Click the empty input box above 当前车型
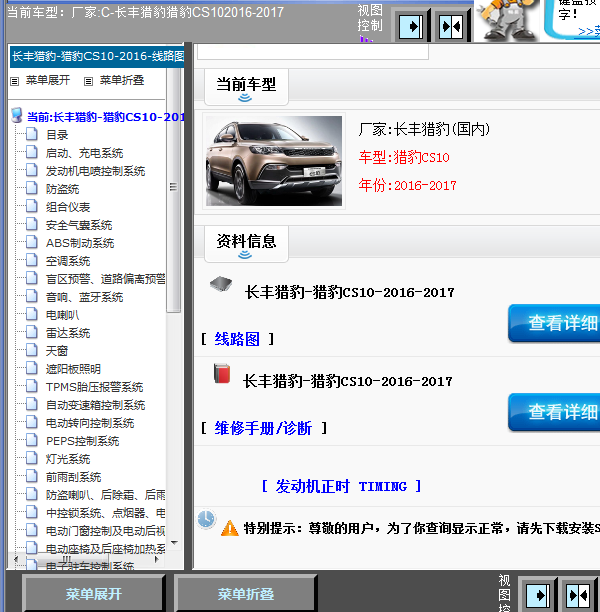Screen dimensions: 600x612 point(313,52)
